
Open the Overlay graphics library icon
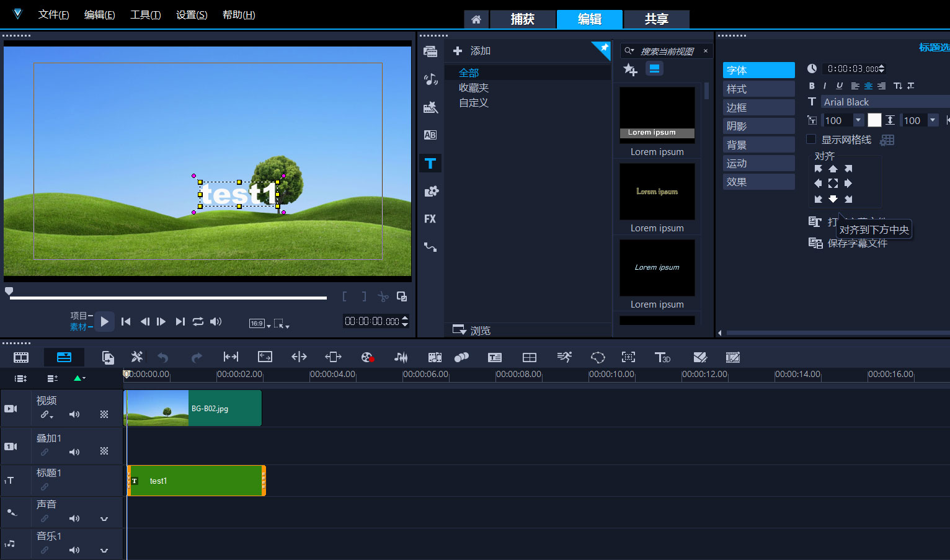(x=431, y=191)
